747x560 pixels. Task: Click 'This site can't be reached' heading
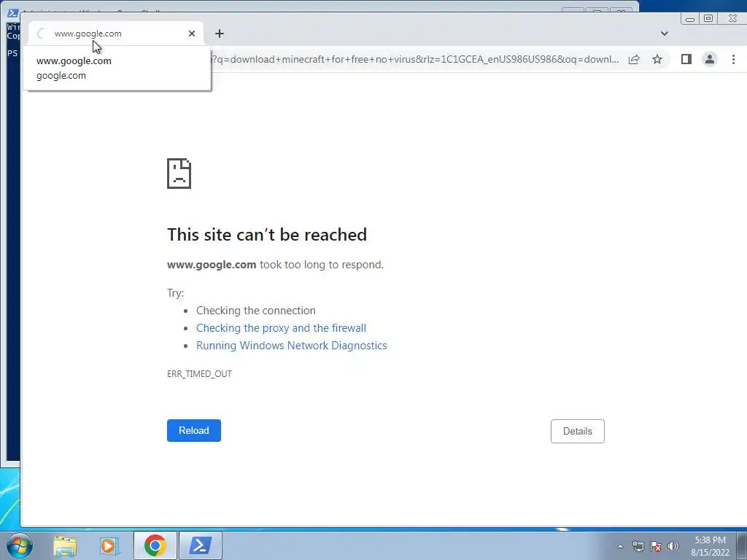coord(267,234)
